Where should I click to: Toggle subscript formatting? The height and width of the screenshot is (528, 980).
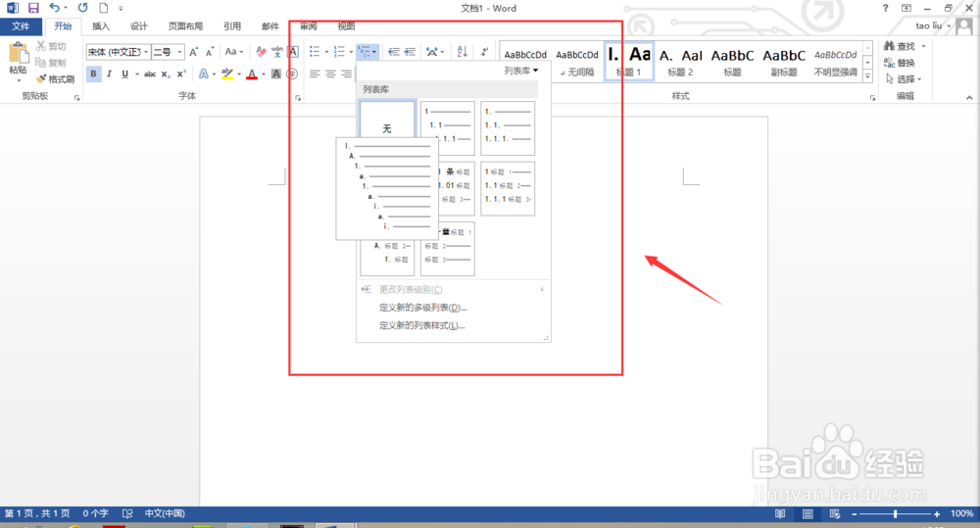click(165, 73)
